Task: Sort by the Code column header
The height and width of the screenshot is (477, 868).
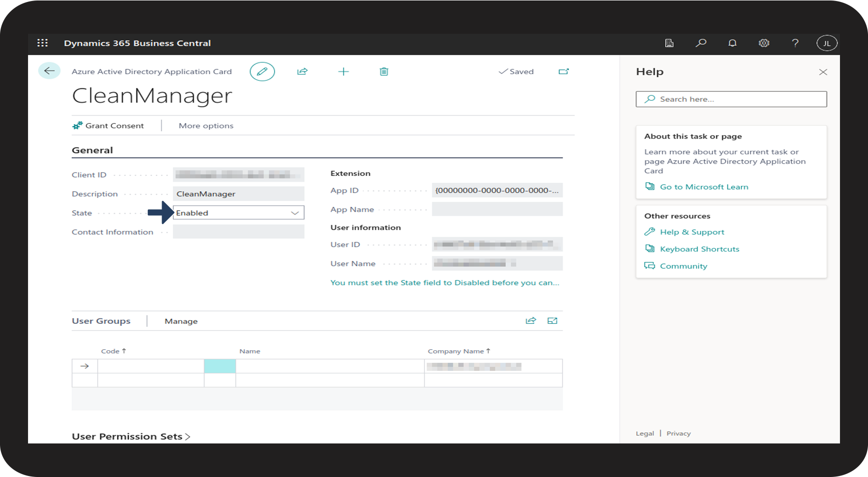Action: coord(113,351)
